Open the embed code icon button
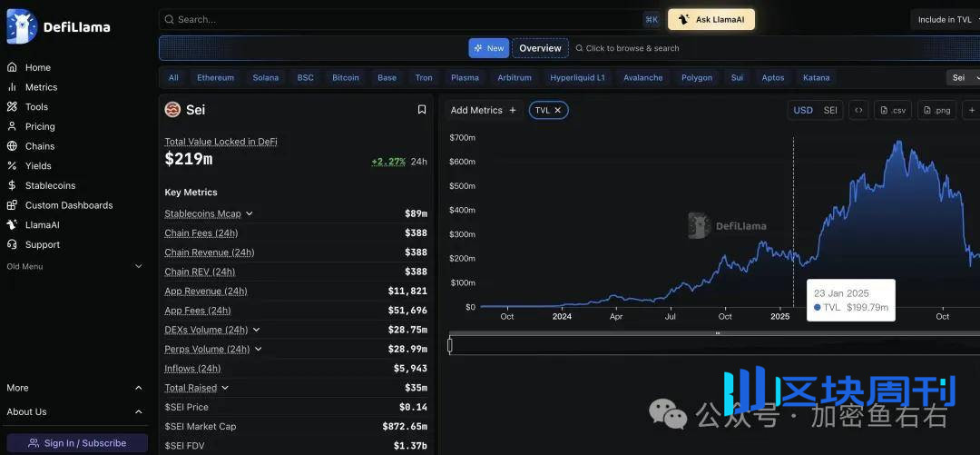This screenshot has width=980, height=455. [857, 110]
